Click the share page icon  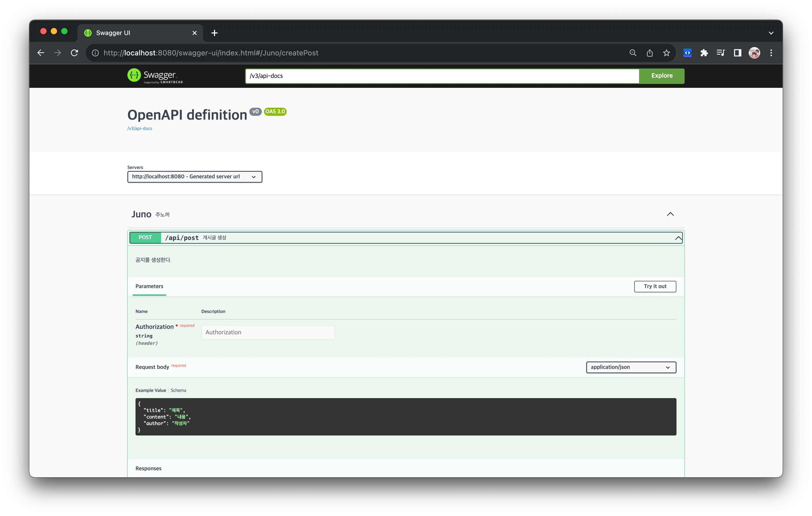pos(650,53)
